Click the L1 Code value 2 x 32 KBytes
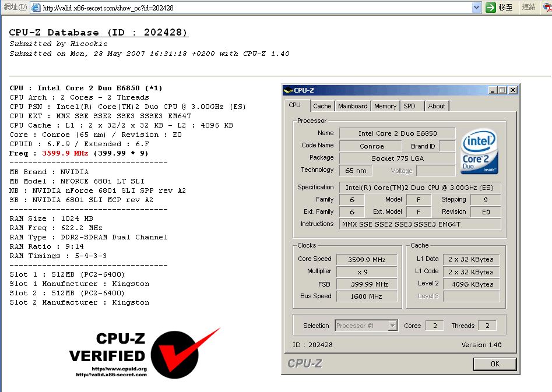552x392 pixels. point(471,272)
